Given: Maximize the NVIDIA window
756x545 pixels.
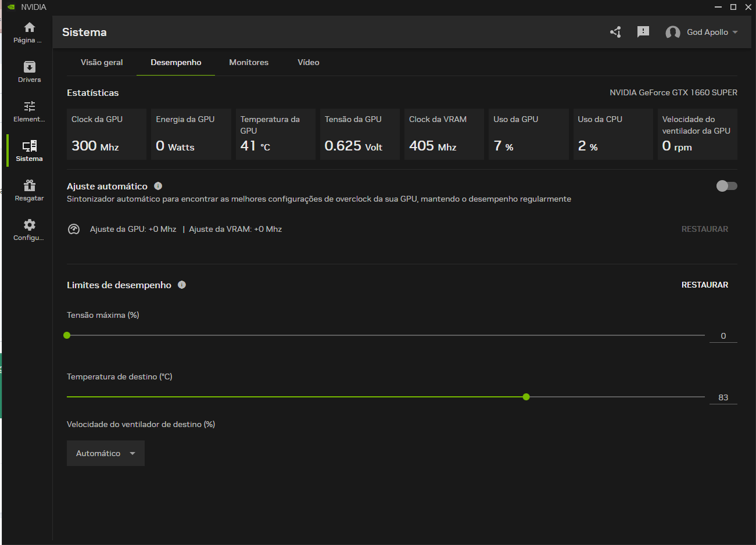Looking at the screenshot, I should pyautogui.click(x=733, y=7).
